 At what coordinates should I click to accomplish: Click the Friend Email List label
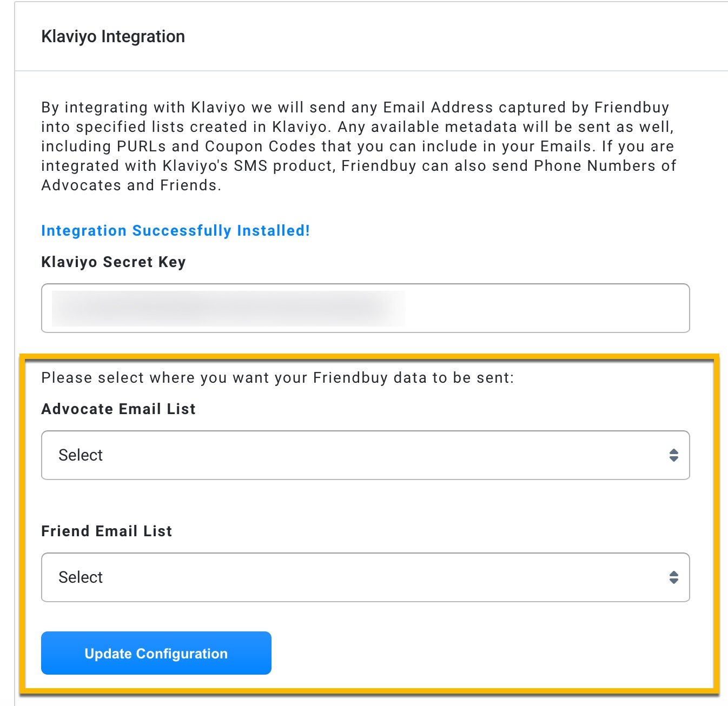(x=107, y=531)
